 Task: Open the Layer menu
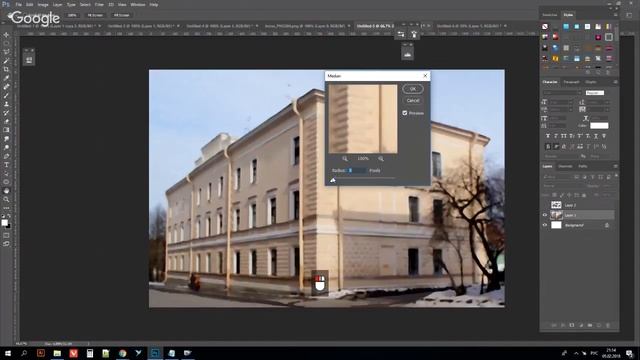point(58,4)
